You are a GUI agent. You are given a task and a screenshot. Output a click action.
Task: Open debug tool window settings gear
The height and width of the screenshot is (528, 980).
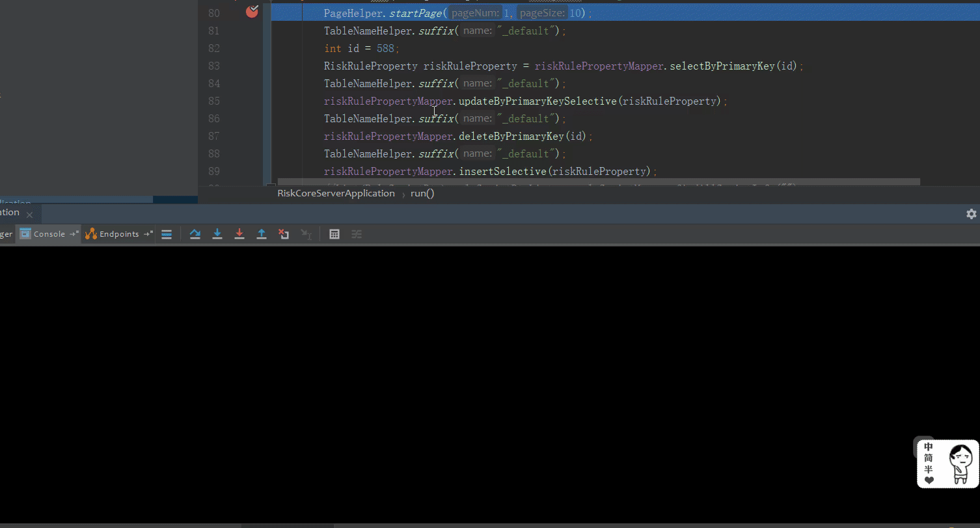coord(971,214)
